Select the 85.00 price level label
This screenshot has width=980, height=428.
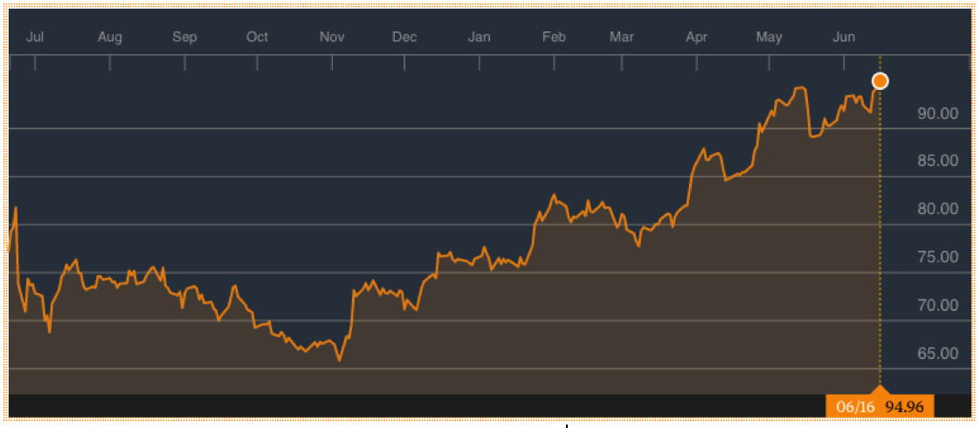pos(935,162)
